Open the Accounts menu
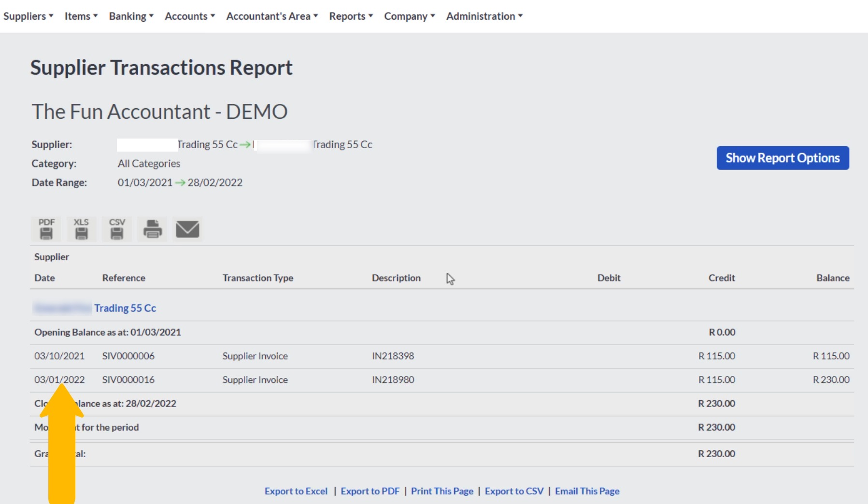 click(190, 16)
